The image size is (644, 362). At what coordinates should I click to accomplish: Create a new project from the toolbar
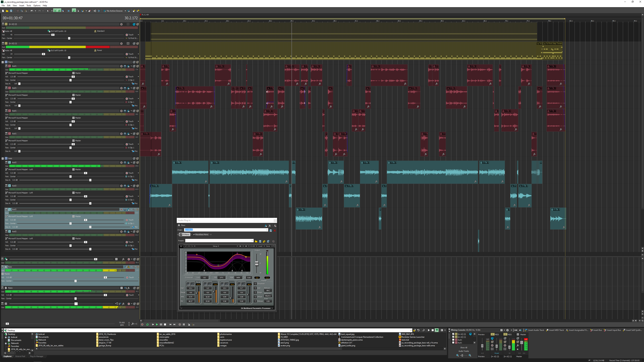pos(3,11)
